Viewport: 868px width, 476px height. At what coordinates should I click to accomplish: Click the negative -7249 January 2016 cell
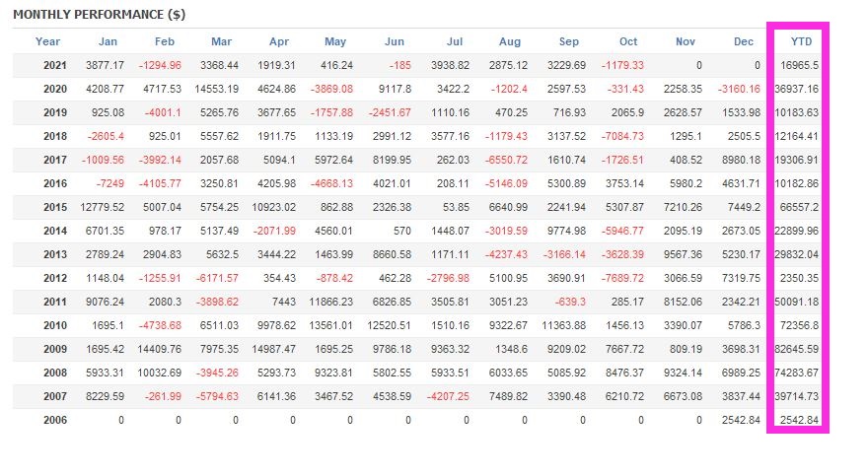click(108, 183)
